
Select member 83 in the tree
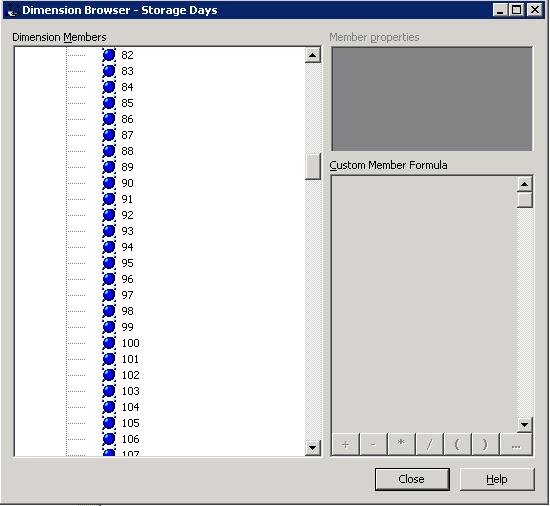[127, 71]
